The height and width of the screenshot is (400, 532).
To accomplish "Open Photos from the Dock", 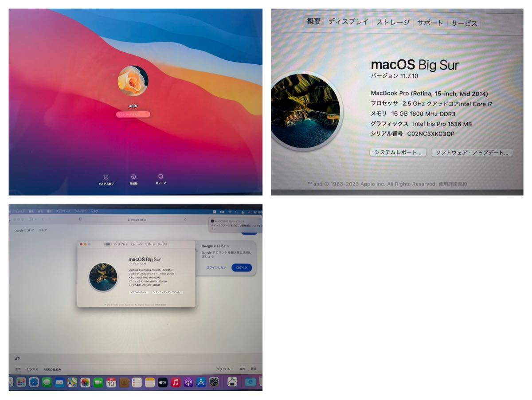I will click(86, 382).
